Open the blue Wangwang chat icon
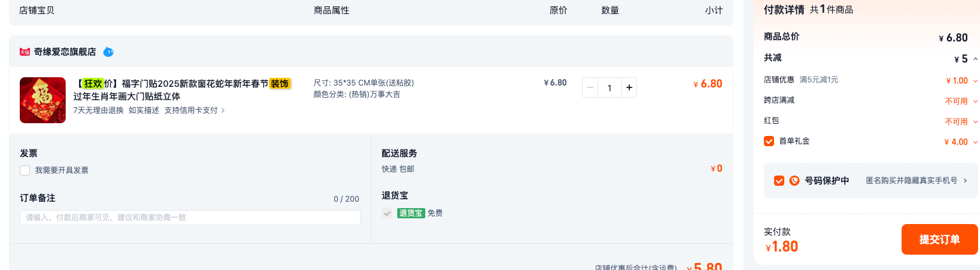 click(108, 52)
